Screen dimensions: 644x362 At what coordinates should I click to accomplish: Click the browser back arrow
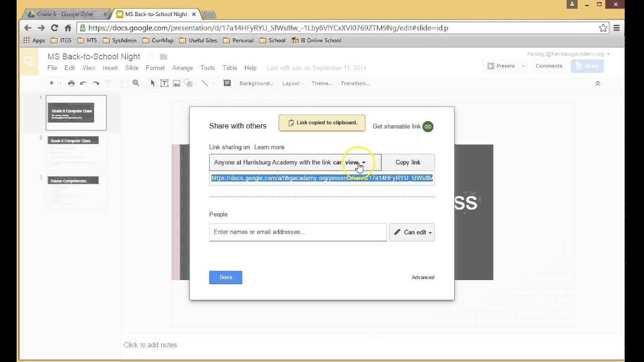(28, 28)
